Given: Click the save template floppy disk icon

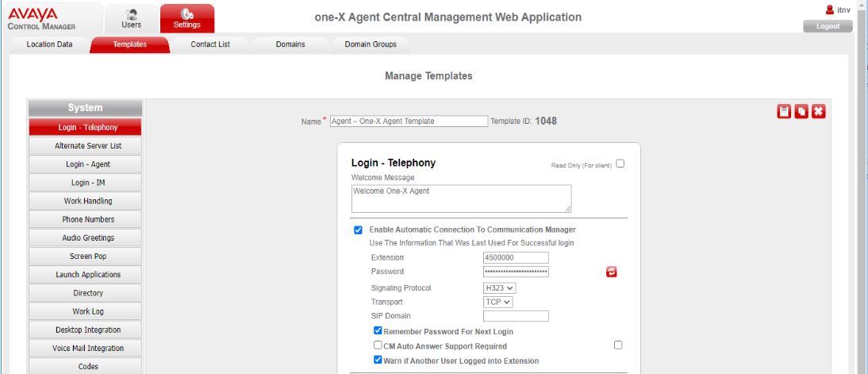Looking at the screenshot, I should 784,111.
